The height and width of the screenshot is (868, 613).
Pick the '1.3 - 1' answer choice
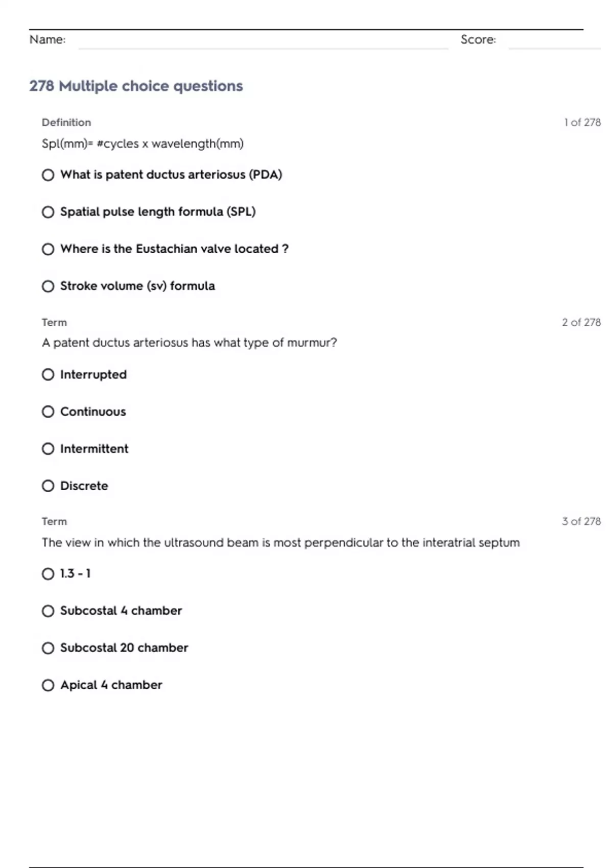point(48,574)
